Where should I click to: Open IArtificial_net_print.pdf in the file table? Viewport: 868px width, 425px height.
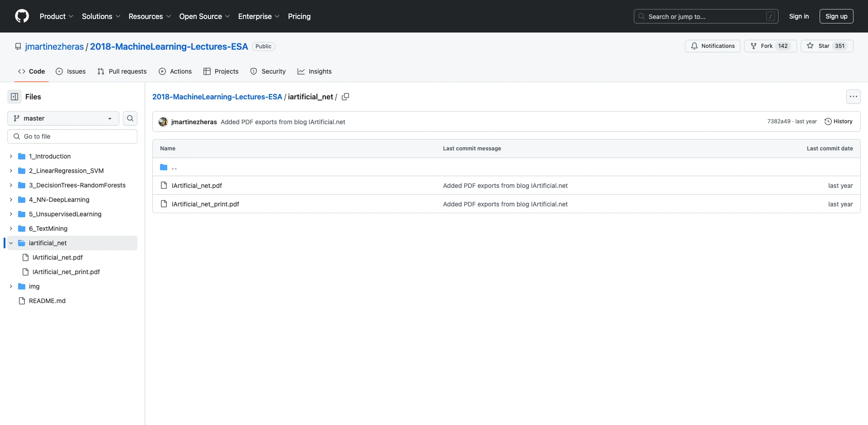pos(205,204)
